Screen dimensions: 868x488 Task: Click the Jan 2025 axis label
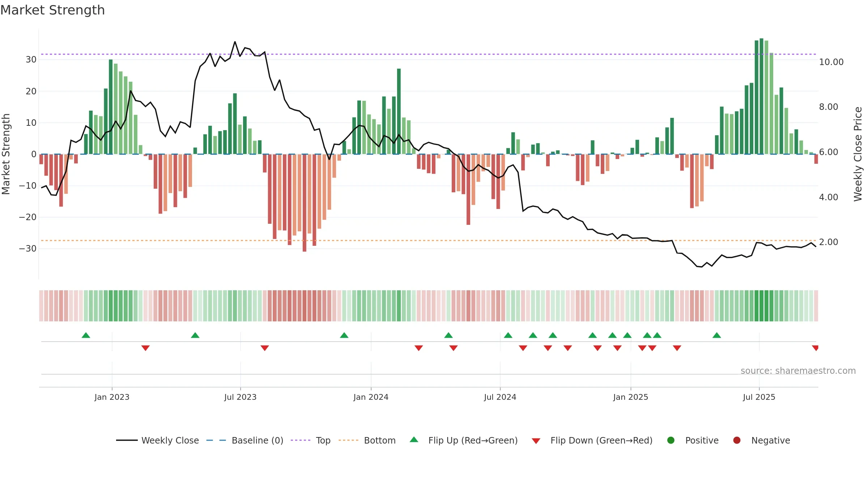pyautogui.click(x=631, y=397)
